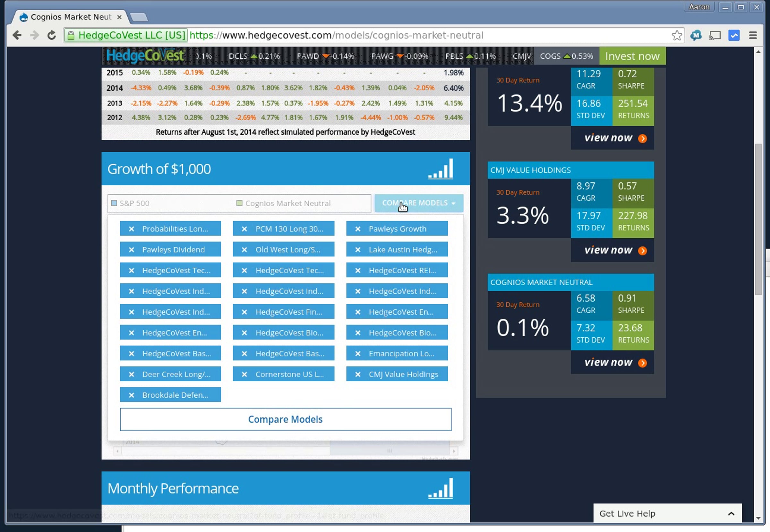Screen dimensions: 770x532
Task: Click the bar chart icon in Monthly Performance header
Action: [x=441, y=488]
